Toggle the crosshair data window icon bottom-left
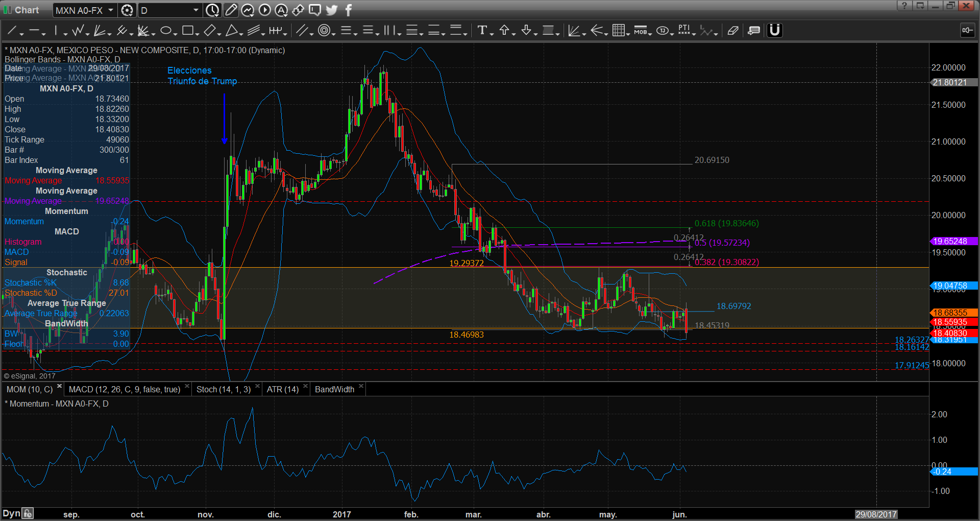 click(x=28, y=513)
